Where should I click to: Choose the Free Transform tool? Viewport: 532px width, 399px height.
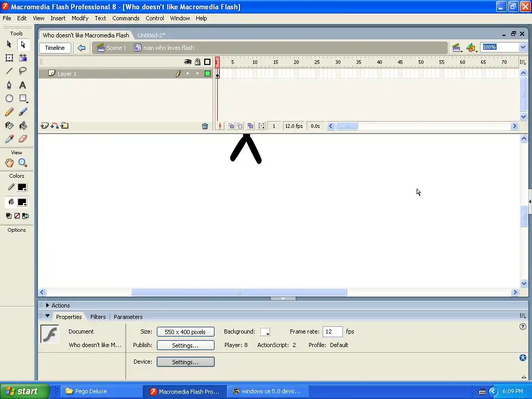tap(9, 58)
